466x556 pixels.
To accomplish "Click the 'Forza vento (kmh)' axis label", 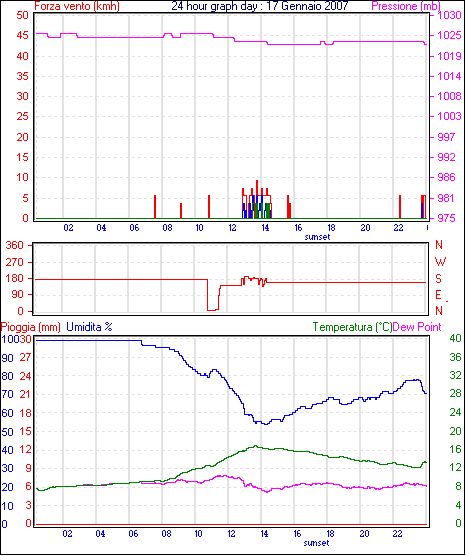I will click(x=77, y=6).
